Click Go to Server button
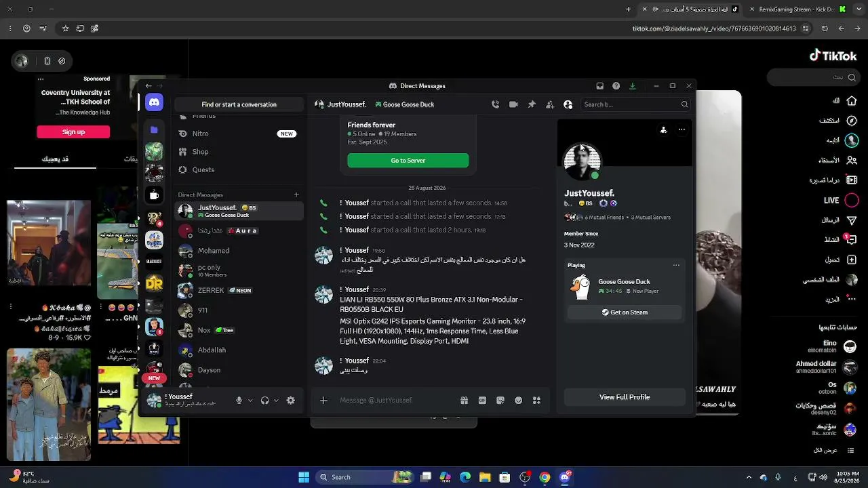This screenshot has width=868, height=488. (x=408, y=161)
